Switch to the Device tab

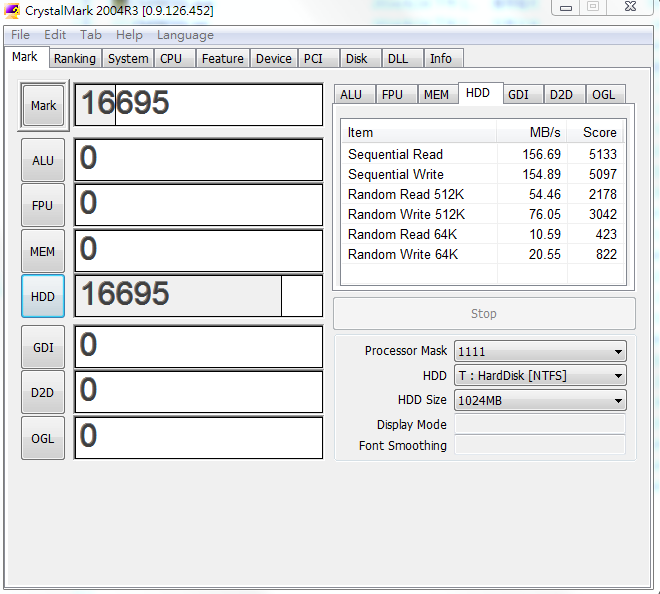point(274,59)
